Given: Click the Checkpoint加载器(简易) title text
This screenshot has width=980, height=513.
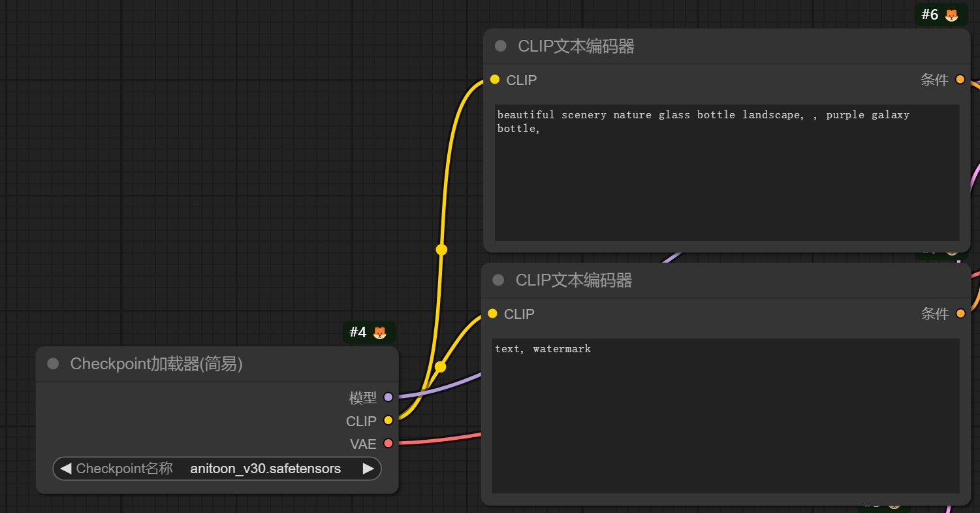Looking at the screenshot, I should tap(157, 364).
